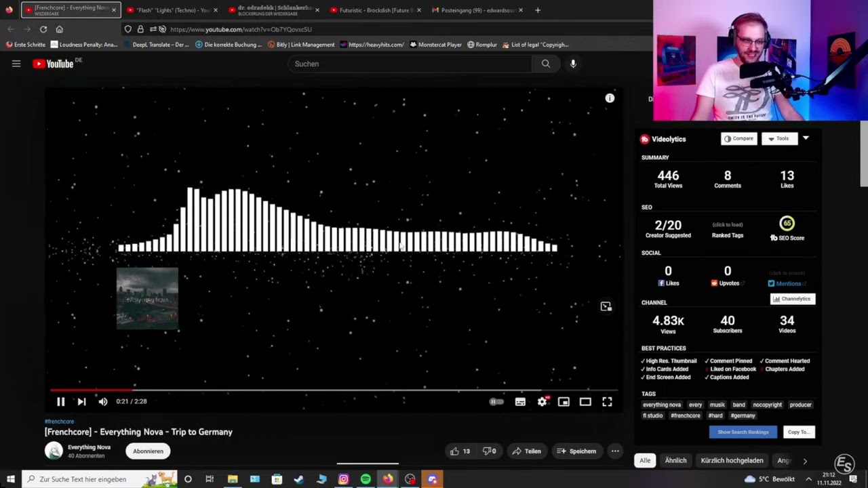Expand the Tools dropdown

tap(778, 139)
